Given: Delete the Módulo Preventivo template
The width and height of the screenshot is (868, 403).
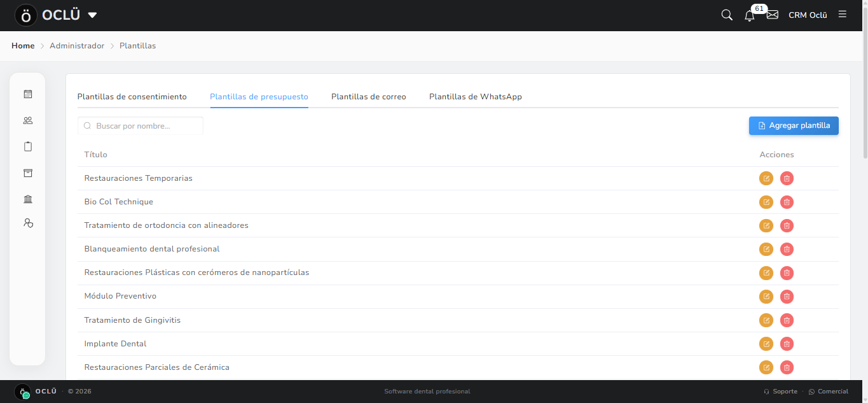Looking at the screenshot, I should point(787,296).
